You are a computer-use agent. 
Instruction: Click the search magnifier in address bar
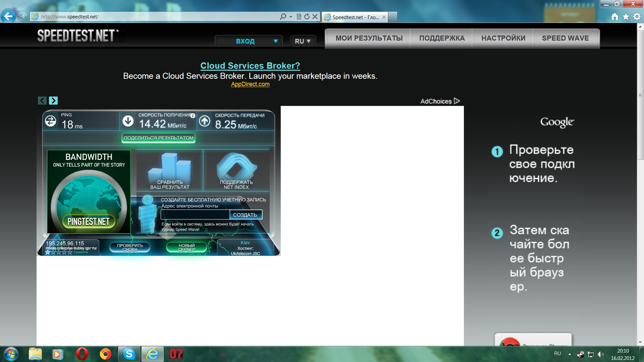pyautogui.click(x=283, y=16)
